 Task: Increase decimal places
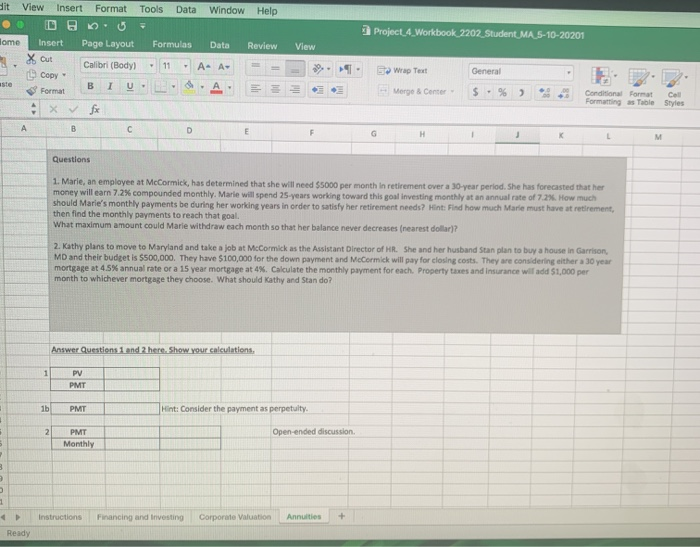click(x=544, y=93)
